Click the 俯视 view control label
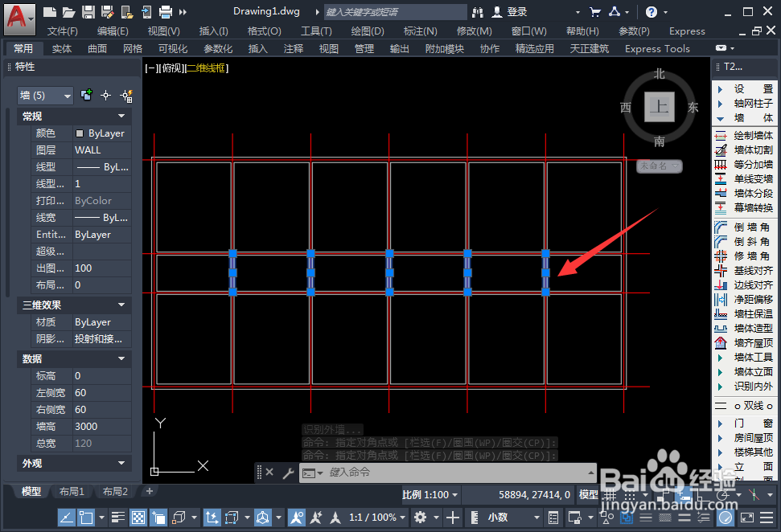The width and height of the screenshot is (781, 532). coord(171,68)
